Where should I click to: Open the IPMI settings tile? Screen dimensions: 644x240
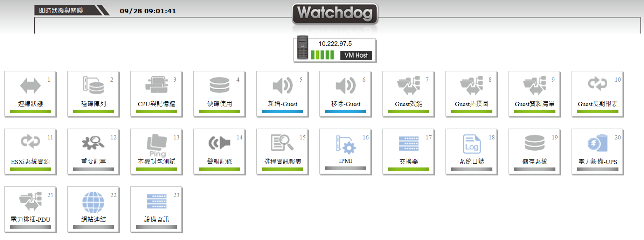coord(346,152)
